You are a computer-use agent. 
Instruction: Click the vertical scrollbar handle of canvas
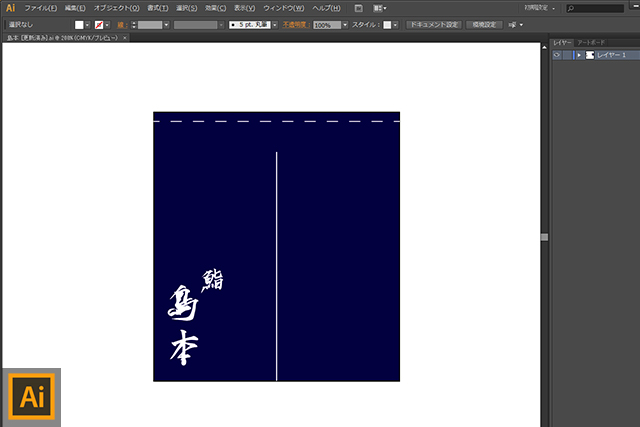pos(544,237)
